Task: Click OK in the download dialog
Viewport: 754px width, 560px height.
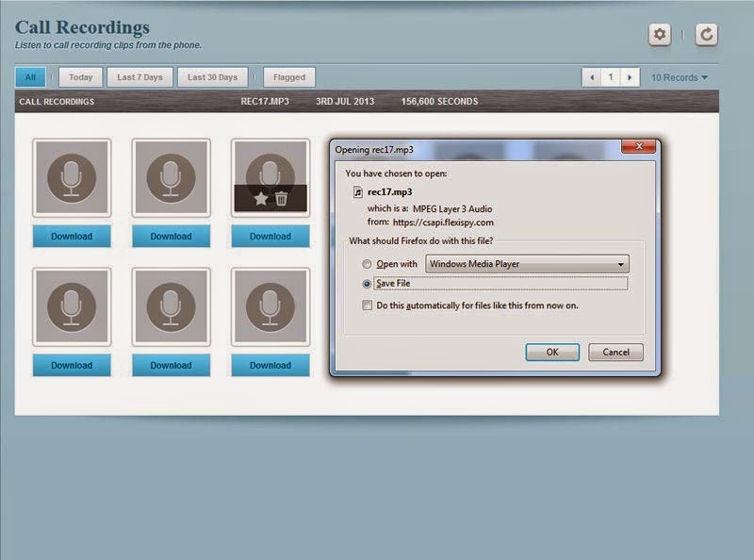Action: (x=552, y=353)
